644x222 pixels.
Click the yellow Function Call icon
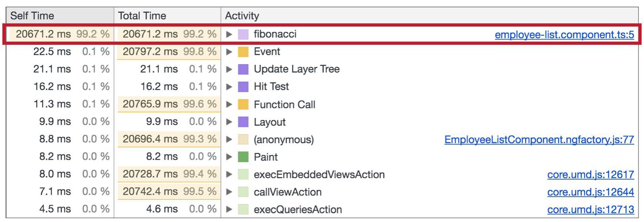point(243,105)
